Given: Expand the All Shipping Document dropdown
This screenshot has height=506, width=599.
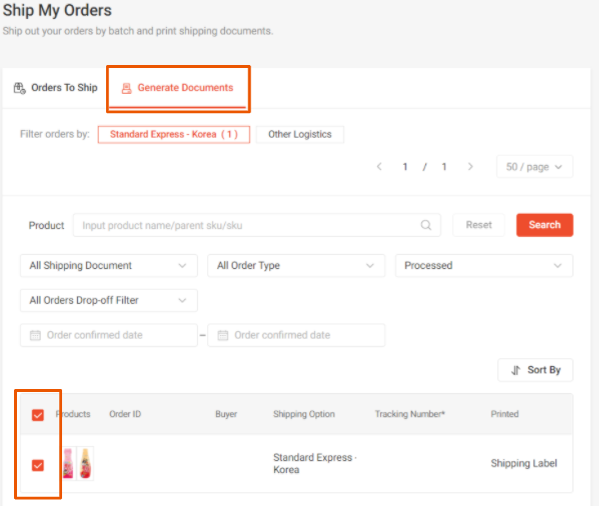Looking at the screenshot, I should 109,265.
